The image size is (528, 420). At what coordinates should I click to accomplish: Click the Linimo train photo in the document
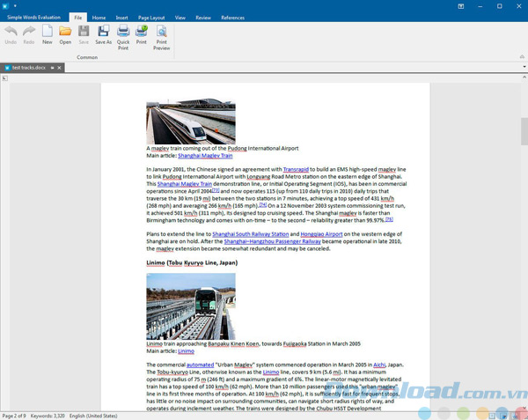coord(190,306)
